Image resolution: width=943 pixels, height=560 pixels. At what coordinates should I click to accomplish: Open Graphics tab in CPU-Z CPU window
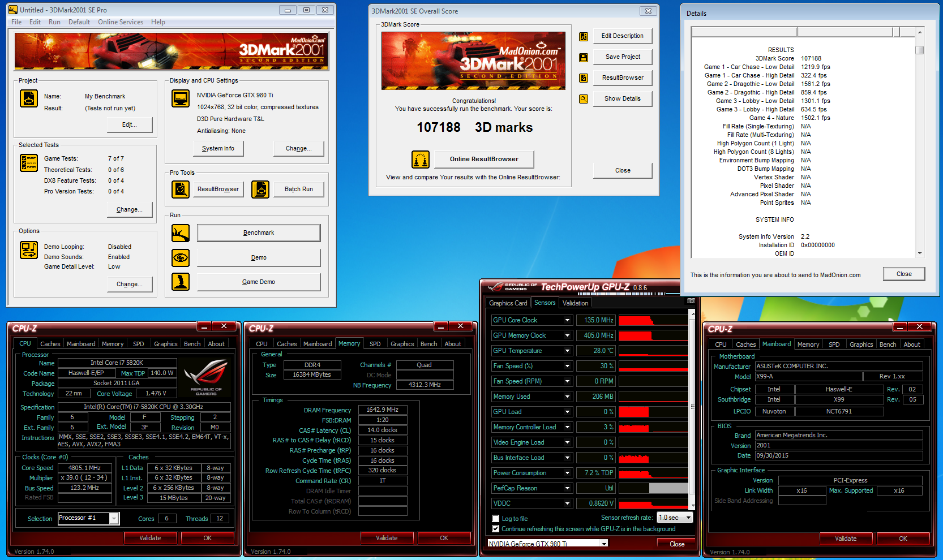pyautogui.click(x=166, y=344)
